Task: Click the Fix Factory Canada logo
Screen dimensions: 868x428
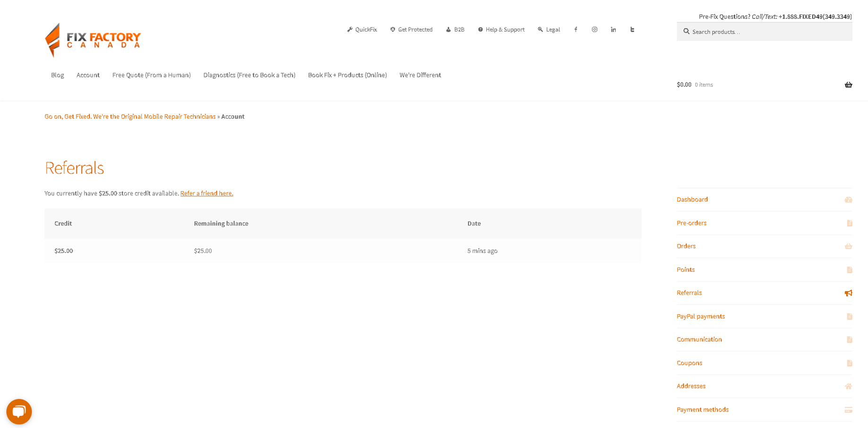Action: [93, 40]
